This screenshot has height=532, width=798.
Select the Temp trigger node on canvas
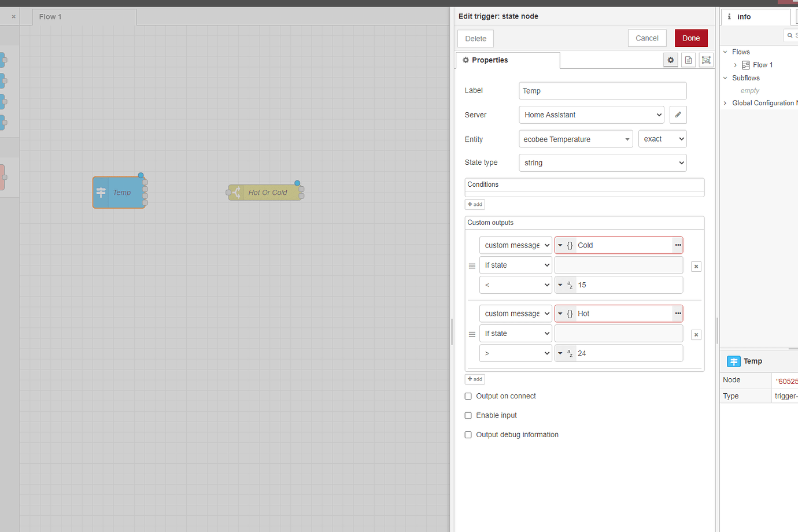click(x=119, y=193)
